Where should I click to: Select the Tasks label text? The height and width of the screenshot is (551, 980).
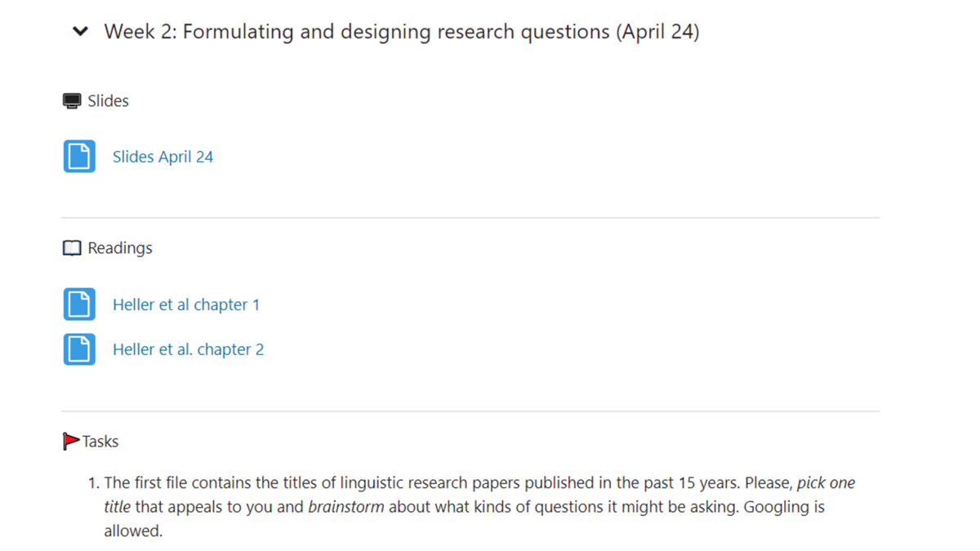tap(100, 442)
